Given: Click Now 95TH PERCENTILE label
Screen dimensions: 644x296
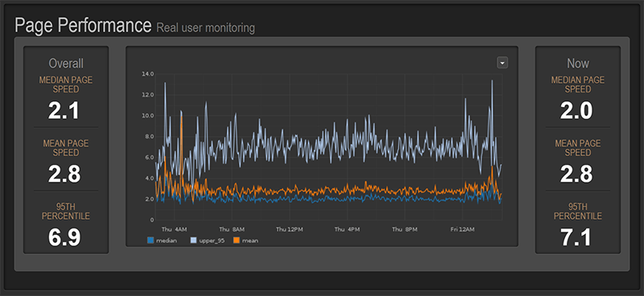Looking at the screenshot, I should (x=578, y=212).
